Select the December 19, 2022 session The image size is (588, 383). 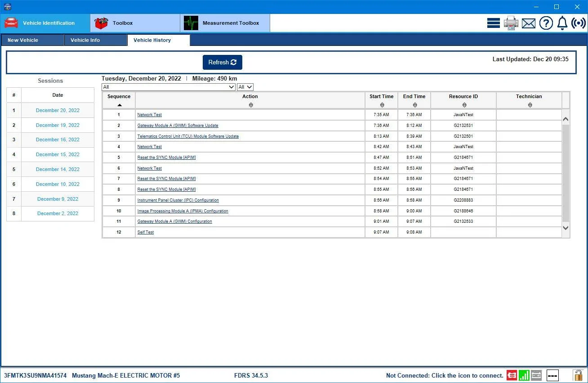[x=58, y=125]
